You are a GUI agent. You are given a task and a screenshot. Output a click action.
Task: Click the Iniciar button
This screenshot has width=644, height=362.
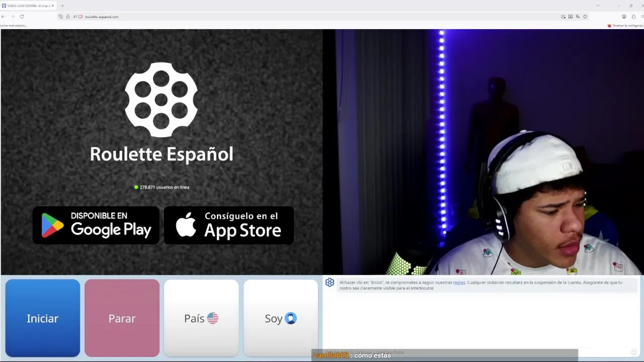[43, 318]
